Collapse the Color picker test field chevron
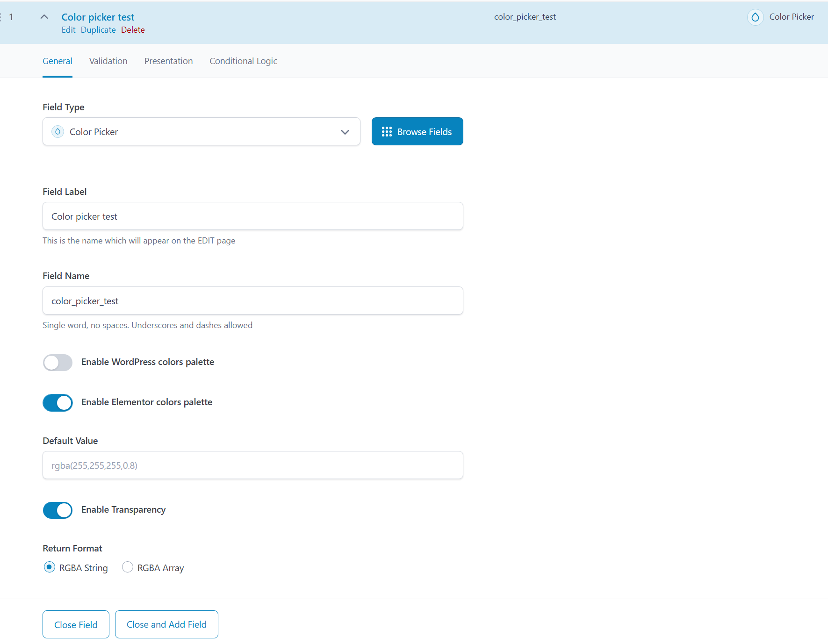The width and height of the screenshot is (828, 644). tap(44, 17)
